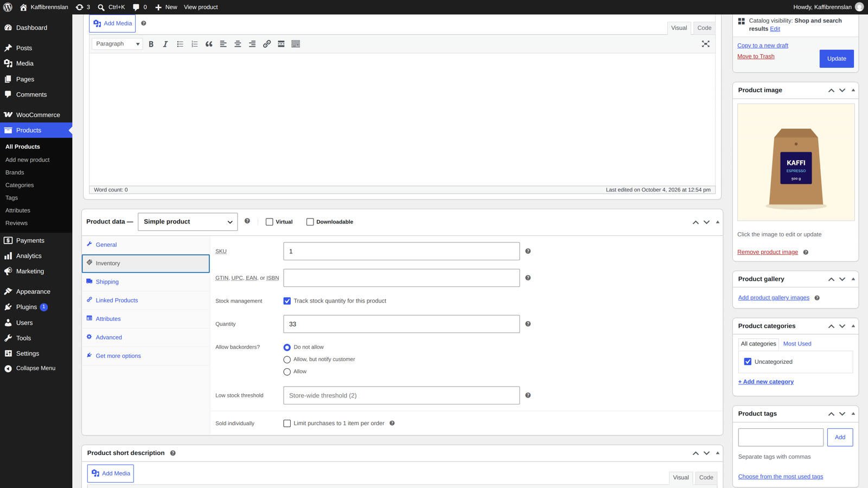
Task: Click the Update button
Action: [837, 59]
